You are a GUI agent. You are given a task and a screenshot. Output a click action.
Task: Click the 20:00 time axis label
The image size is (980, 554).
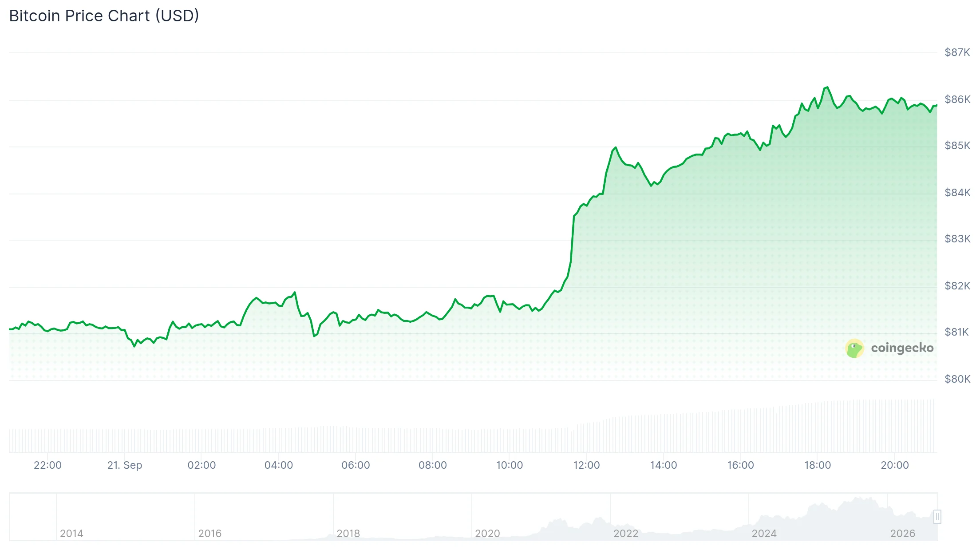(895, 465)
